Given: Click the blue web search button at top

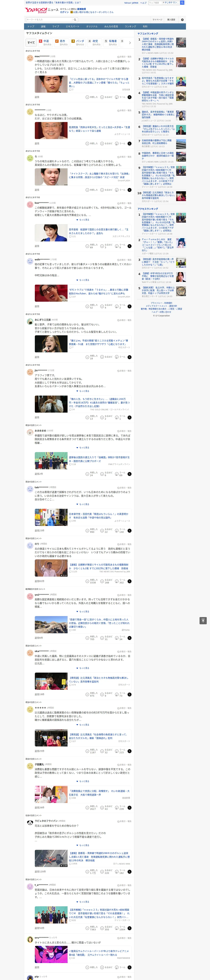Looking at the screenshot, I should pos(182,3).
